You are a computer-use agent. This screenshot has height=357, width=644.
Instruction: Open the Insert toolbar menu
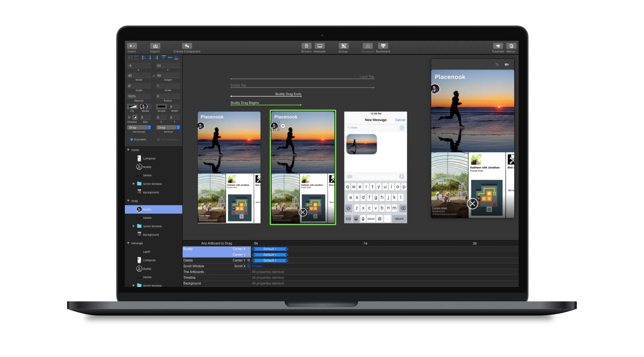pos(132,46)
